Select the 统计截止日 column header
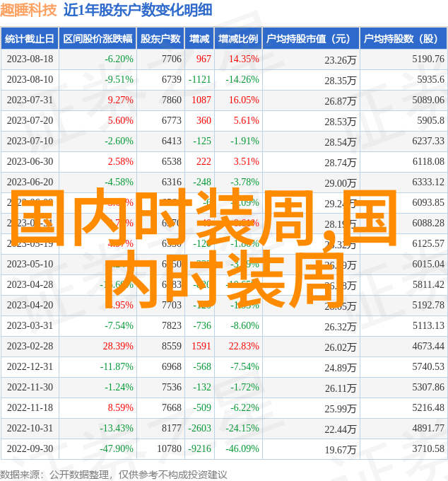 tap(30, 39)
